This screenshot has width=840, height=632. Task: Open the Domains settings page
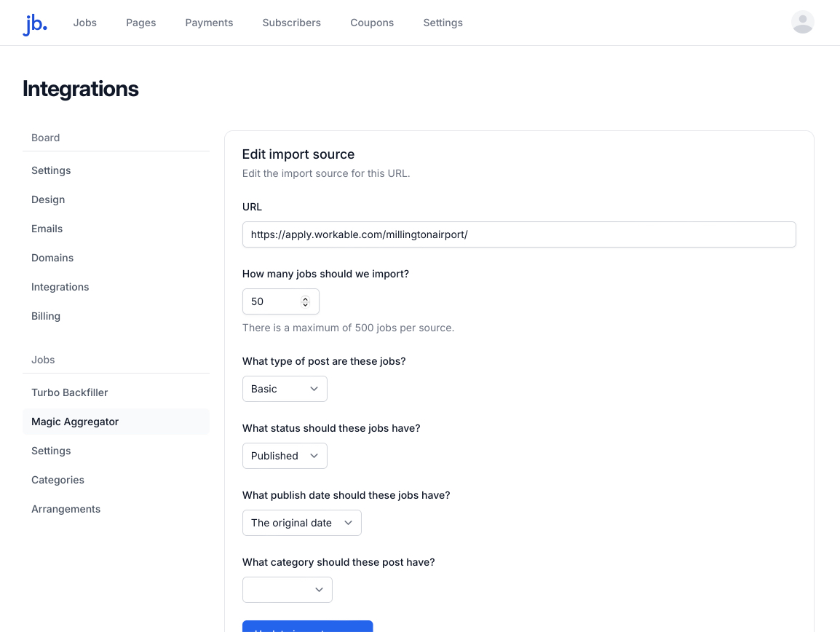(52, 258)
